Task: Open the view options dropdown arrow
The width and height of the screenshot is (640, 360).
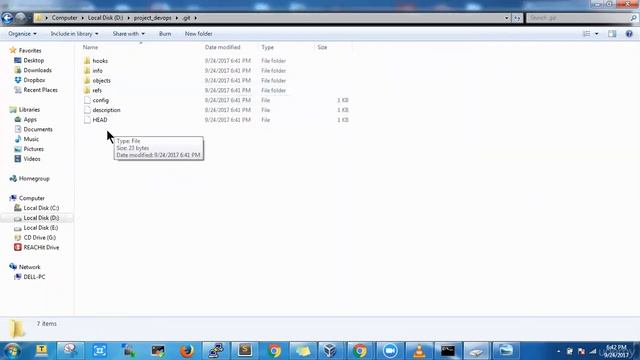Action: click(597, 34)
